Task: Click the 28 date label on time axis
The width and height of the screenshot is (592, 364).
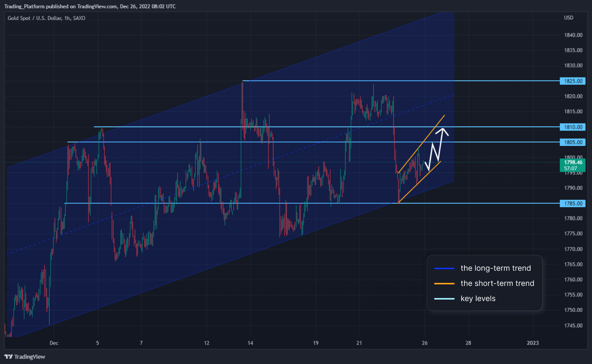Action: tap(468, 343)
